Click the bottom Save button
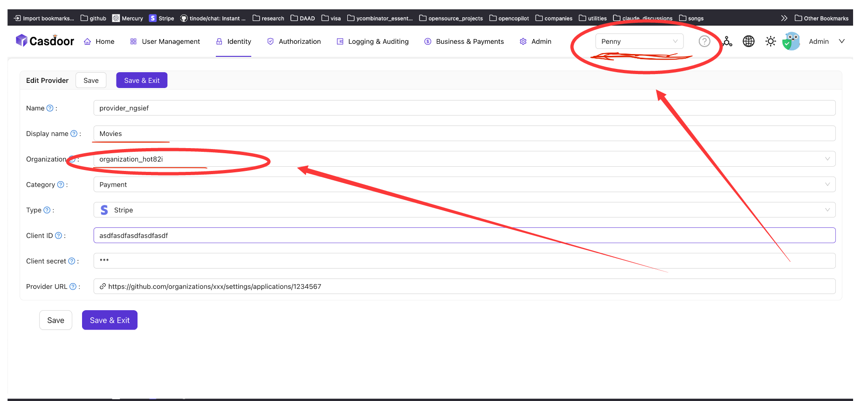 click(56, 320)
